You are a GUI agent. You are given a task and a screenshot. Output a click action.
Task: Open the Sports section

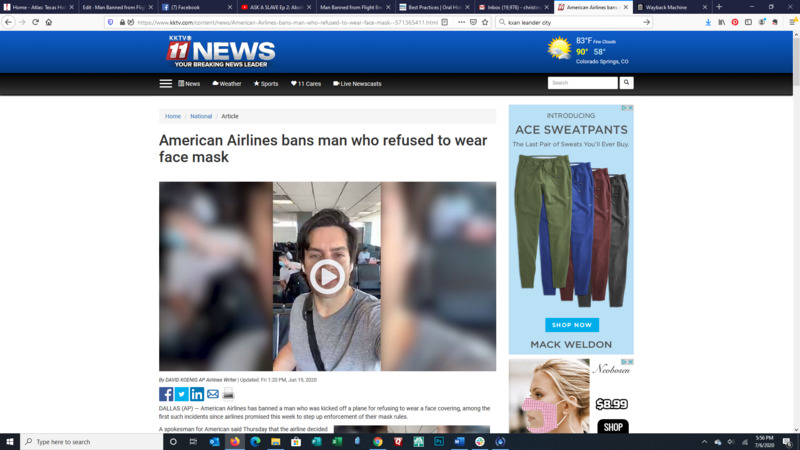(266, 84)
